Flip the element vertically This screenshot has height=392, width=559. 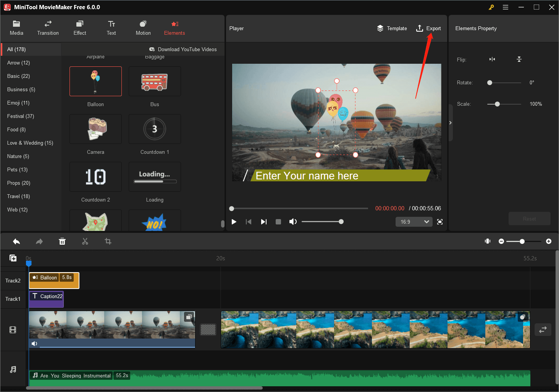[519, 59]
